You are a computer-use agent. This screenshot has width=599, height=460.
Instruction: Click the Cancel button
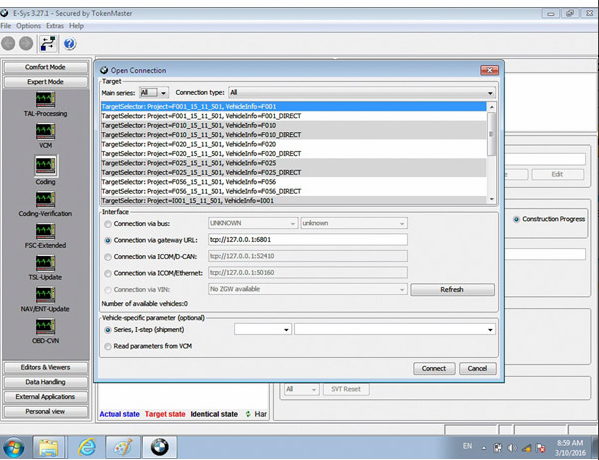(x=478, y=368)
